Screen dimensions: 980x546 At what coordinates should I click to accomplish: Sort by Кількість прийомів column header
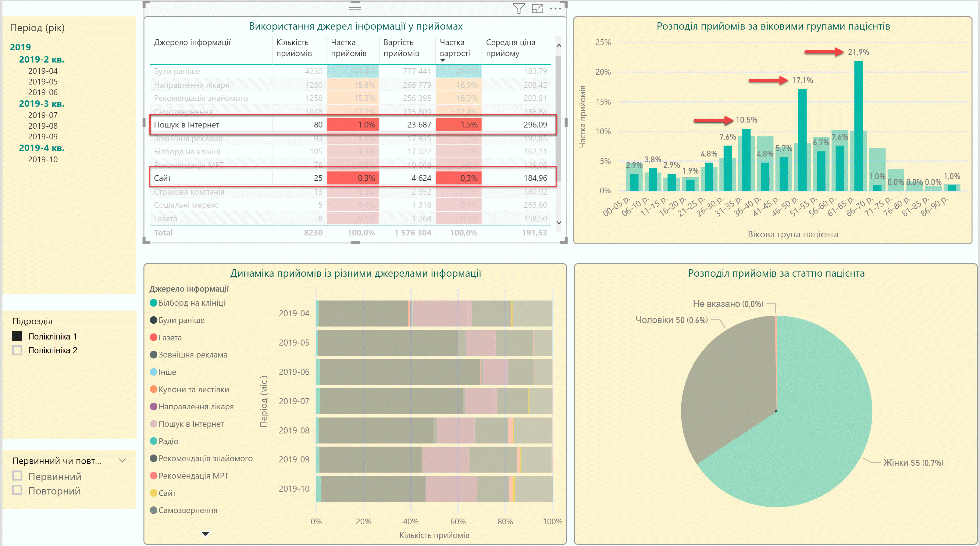294,48
